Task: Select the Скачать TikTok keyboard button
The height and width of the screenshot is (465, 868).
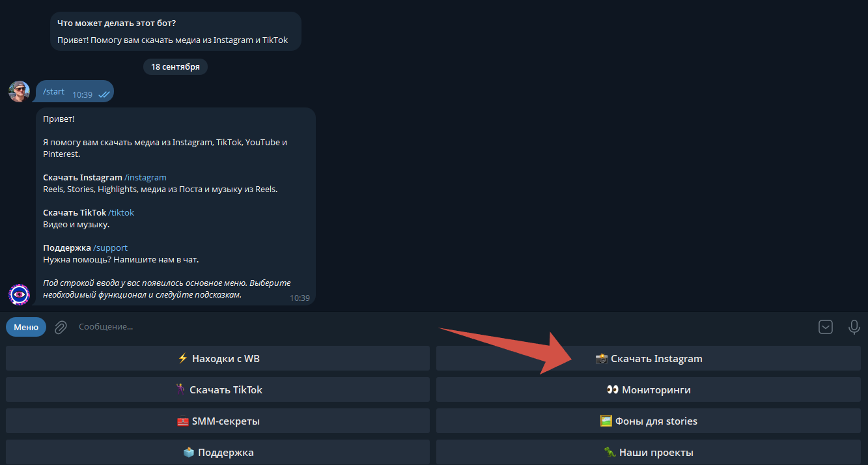Action: click(217, 389)
